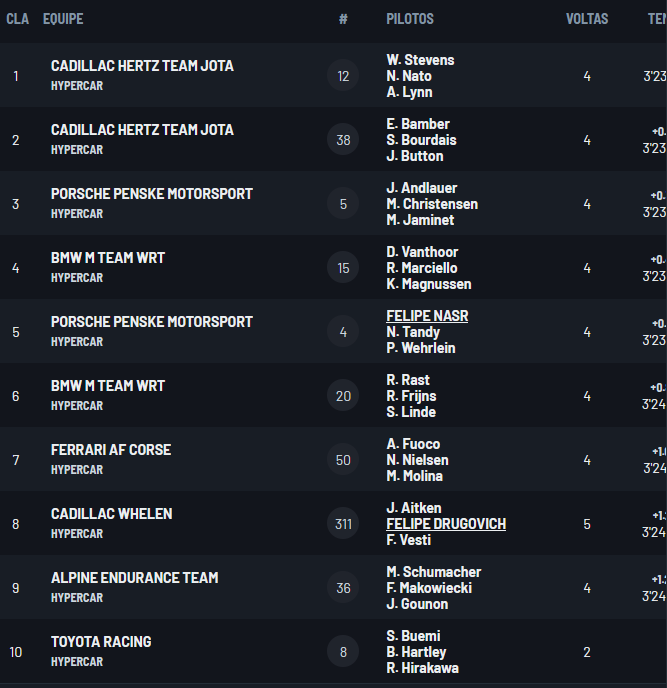Select the number 5 car badge
The height and width of the screenshot is (688, 667).
[x=343, y=204]
